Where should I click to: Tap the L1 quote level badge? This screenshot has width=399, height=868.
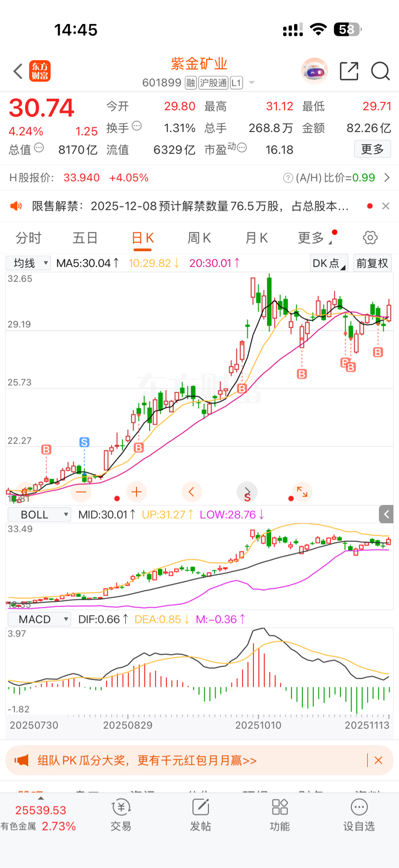(236, 83)
